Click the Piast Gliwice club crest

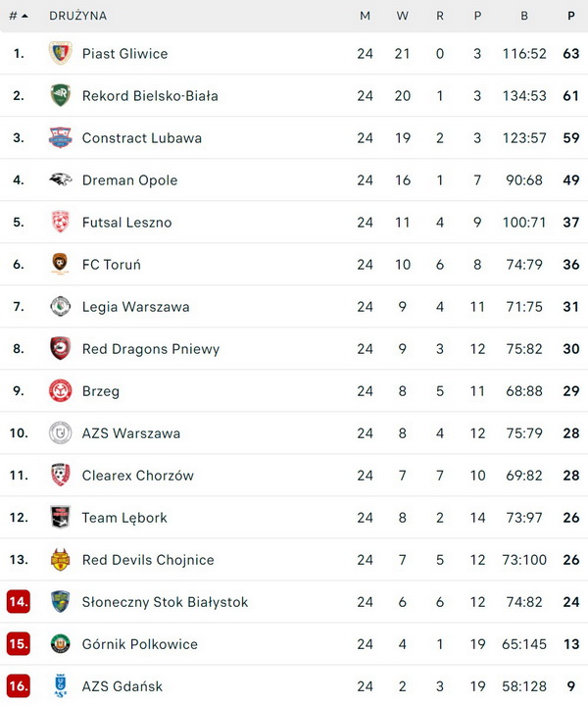[x=61, y=54]
